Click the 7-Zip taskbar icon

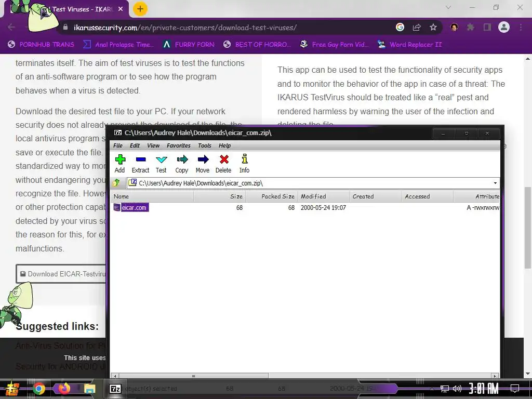point(115,389)
